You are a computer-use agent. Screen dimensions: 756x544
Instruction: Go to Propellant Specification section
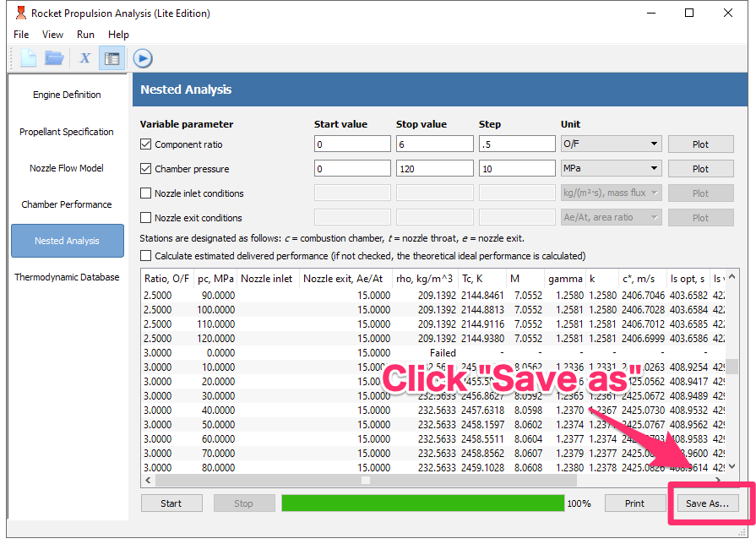[x=67, y=132]
